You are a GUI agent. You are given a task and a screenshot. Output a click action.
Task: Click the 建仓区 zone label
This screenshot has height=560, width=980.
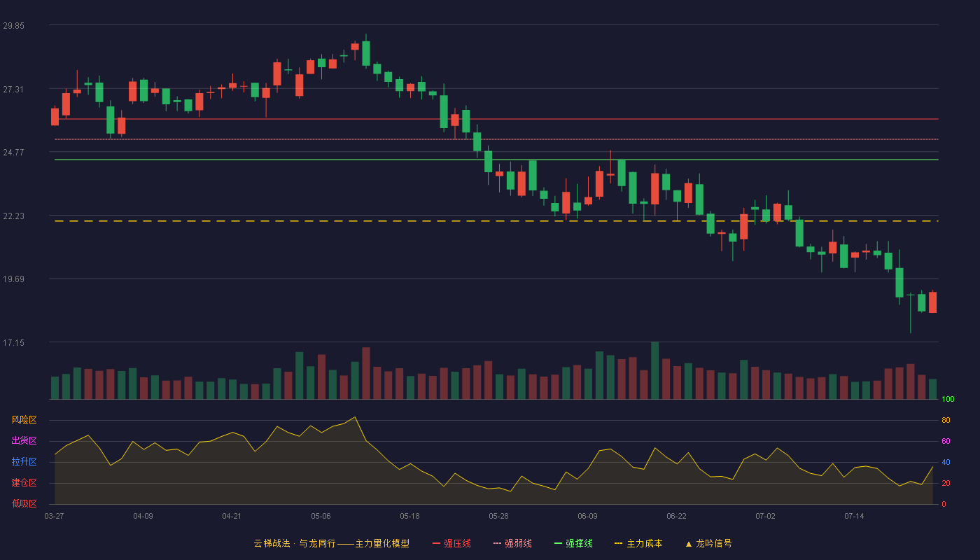coord(24,483)
